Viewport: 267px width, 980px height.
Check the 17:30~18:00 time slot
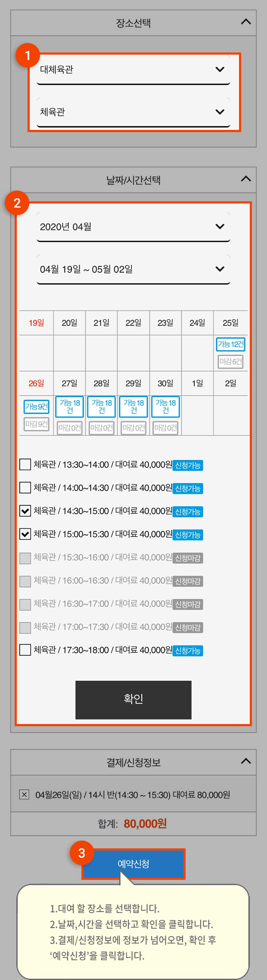point(25,650)
